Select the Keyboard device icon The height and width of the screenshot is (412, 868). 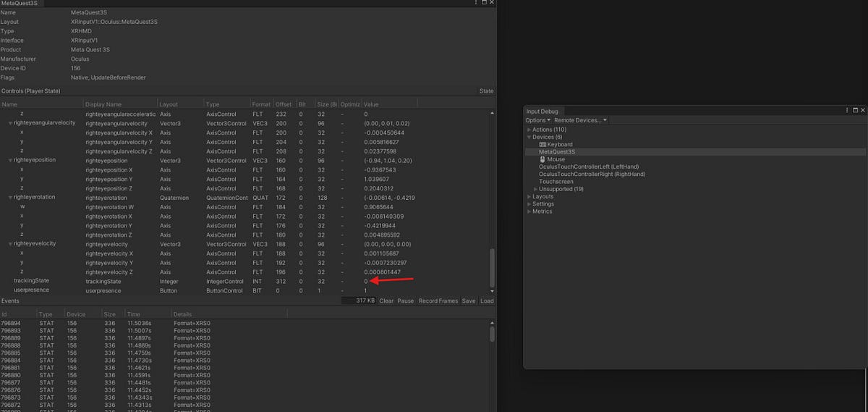(x=542, y=145)
